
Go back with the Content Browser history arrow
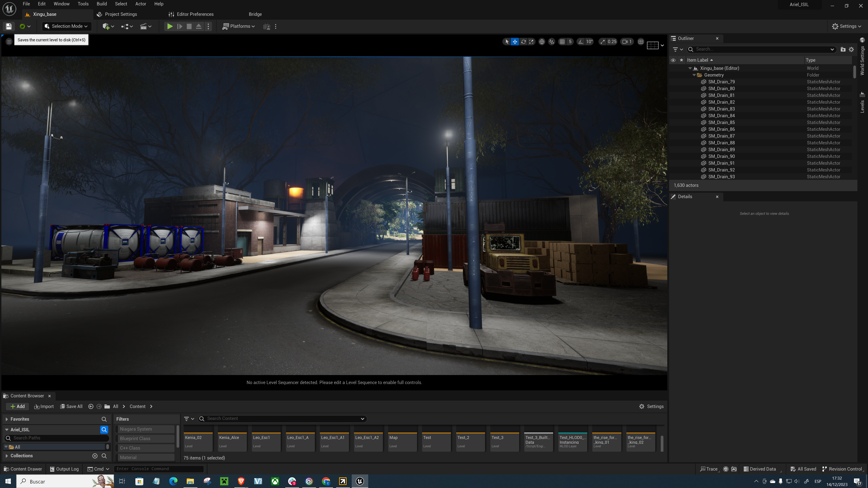point(91,406)
